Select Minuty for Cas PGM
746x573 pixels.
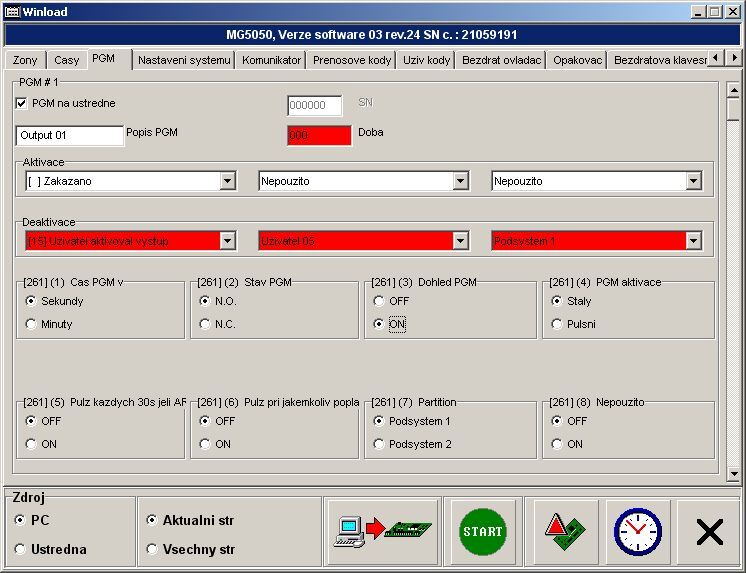pyautogui.click(x=31, y=324)
